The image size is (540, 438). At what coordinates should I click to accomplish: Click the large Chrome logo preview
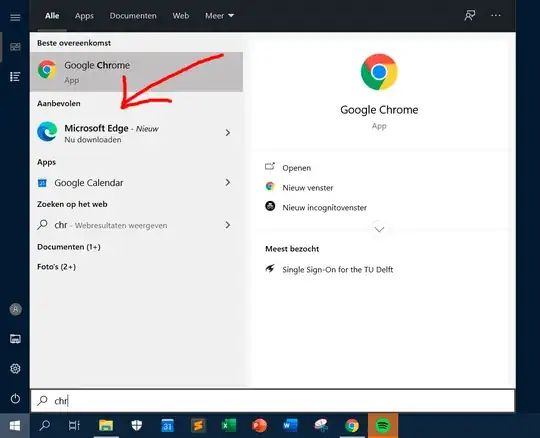[x=379, y=72]
